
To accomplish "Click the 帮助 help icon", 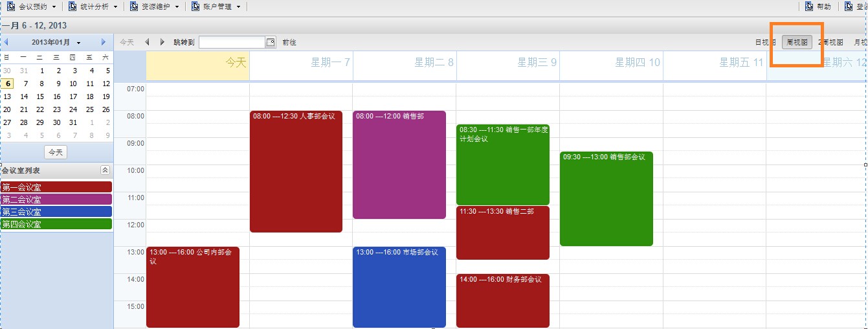I will [x=827, y=6].
